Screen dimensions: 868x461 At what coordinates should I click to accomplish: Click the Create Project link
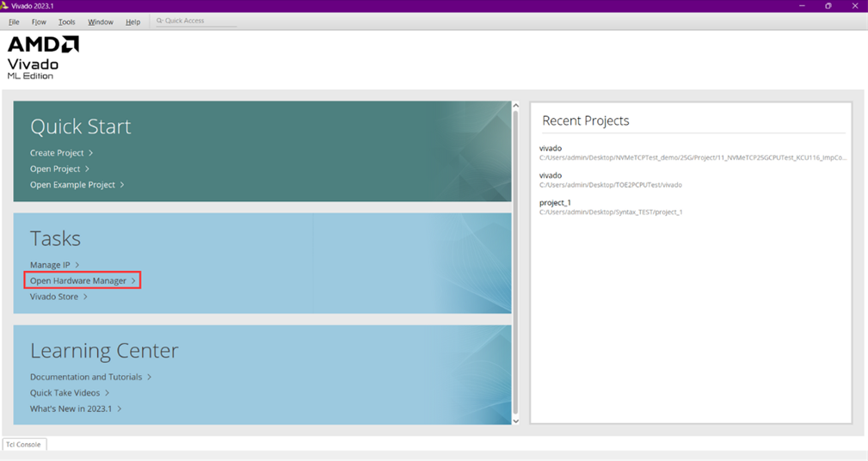coord(58,153)
